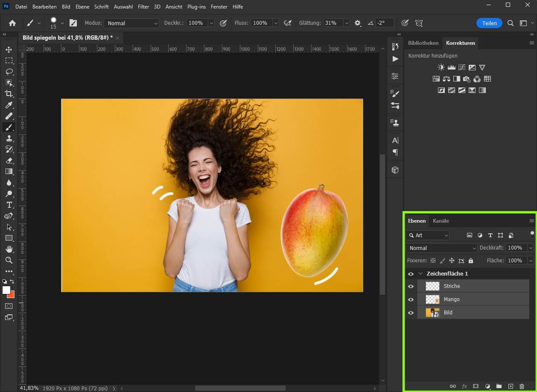Switch to the Kanäle tab
537x392 pixels.
441,221
